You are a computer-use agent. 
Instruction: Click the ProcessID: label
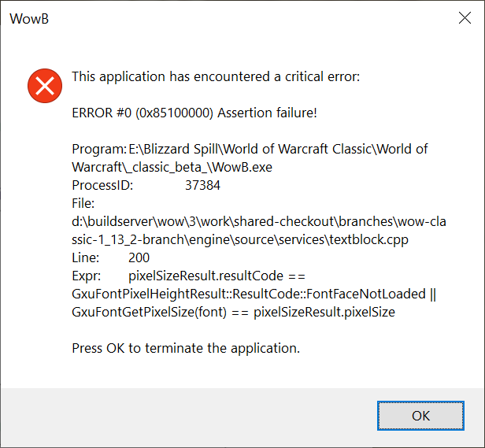click(x=102, y=186)
